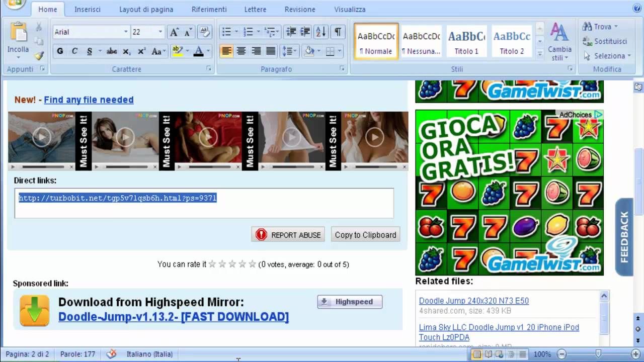Go to the Revisione tab

point(300,10)
